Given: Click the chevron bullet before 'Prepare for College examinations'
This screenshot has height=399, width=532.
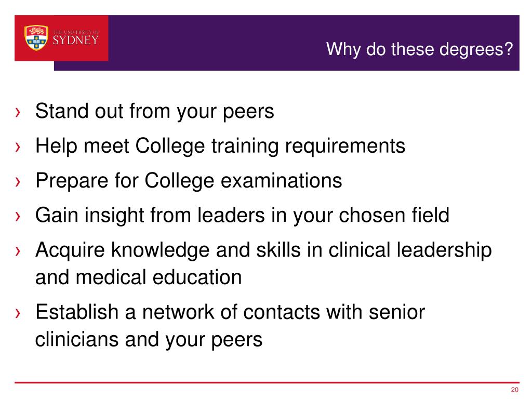Looking at the screenshot, I should pyautogui.click(x=18, y=182).
